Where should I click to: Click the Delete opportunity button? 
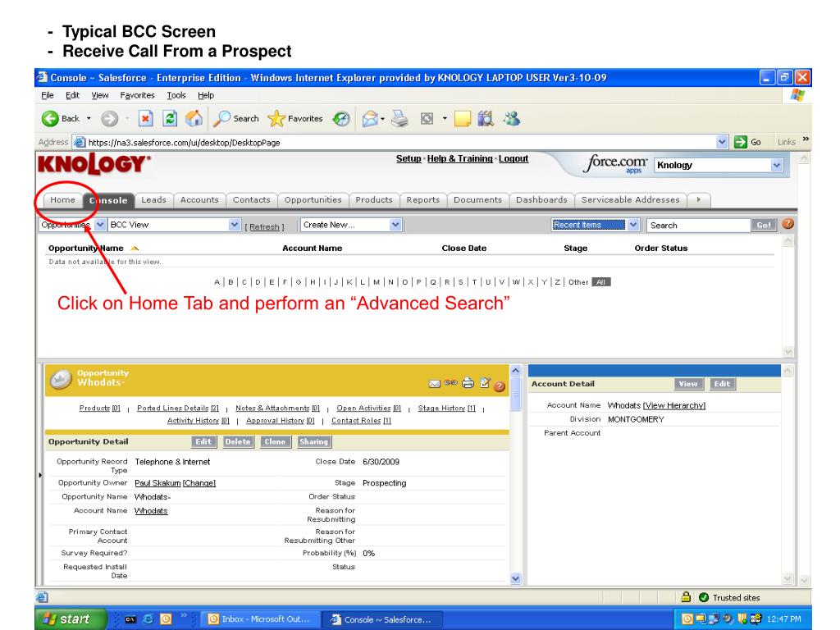point(238,441)
